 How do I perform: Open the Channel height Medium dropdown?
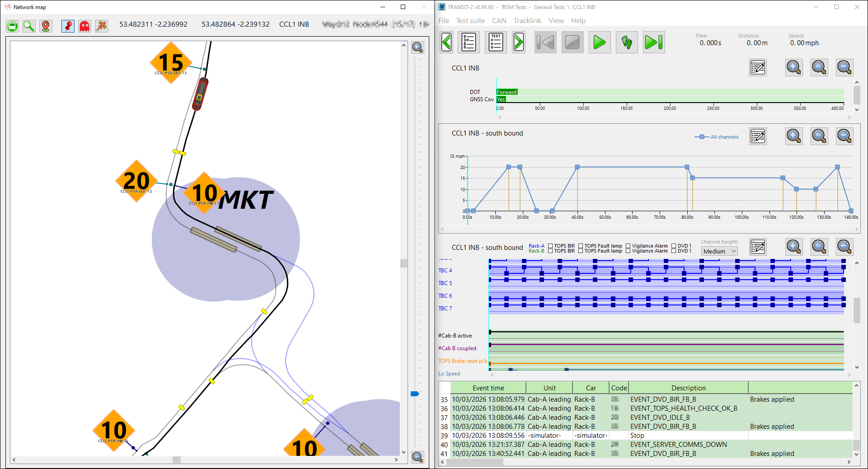pos(719,251)
